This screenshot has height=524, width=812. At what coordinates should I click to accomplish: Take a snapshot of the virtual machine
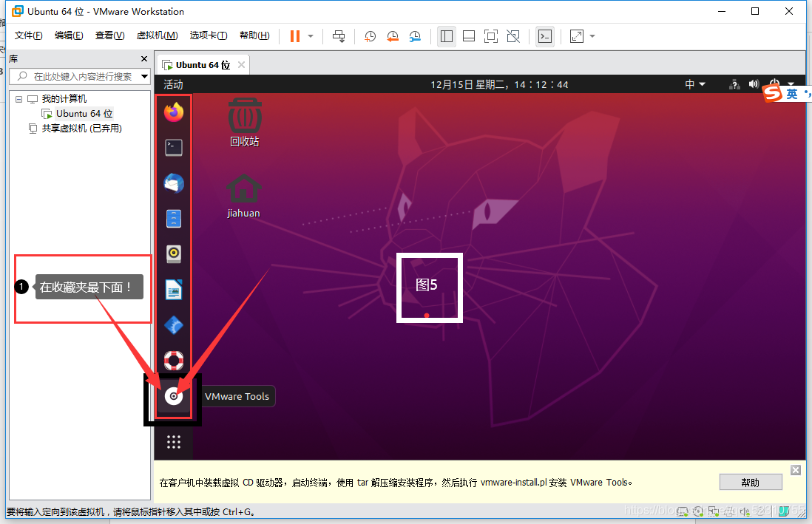click(369, 35)
